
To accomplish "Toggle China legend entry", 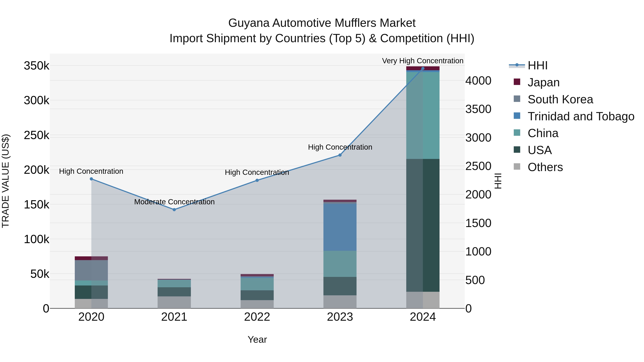I will [536, 133].
